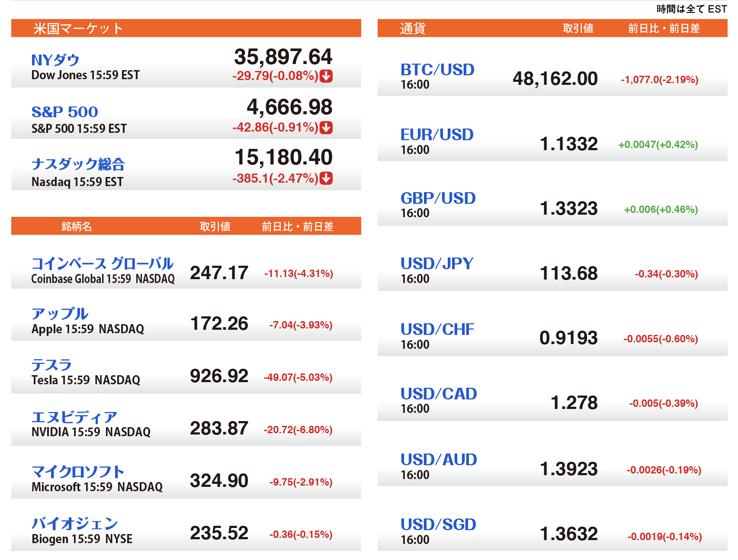Open the アップル stock details
Image resolution: width=738 pixels, height=560 pixels.
pos(60,314)
